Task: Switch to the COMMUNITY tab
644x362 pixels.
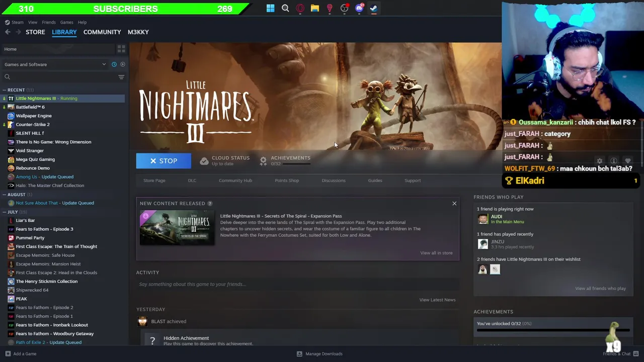Action: tap(102, 32)
